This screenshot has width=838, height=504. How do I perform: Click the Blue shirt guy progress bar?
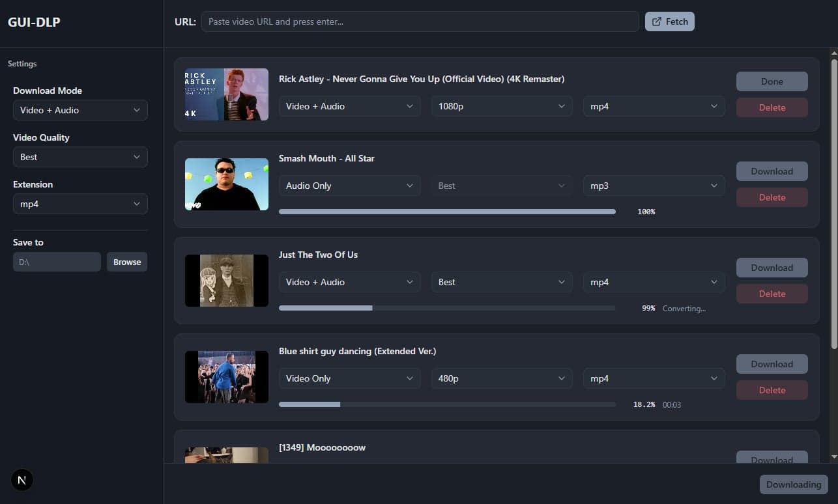(447, 404)
